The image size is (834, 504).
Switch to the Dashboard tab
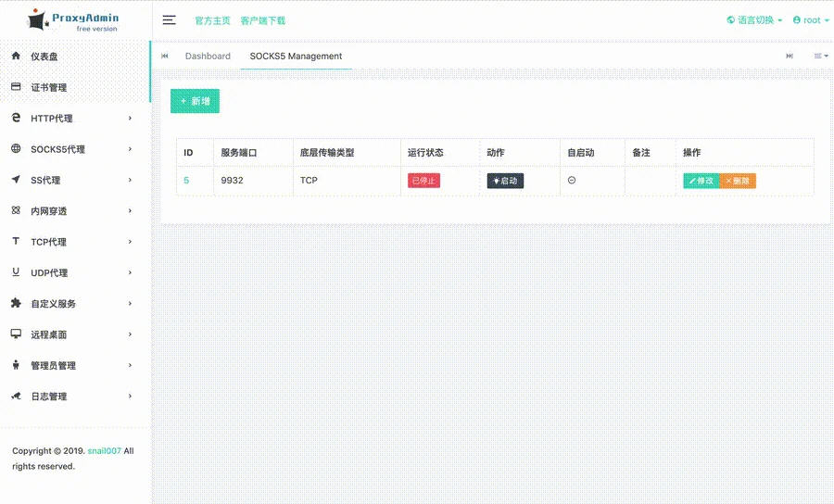(x=208, y=56)
